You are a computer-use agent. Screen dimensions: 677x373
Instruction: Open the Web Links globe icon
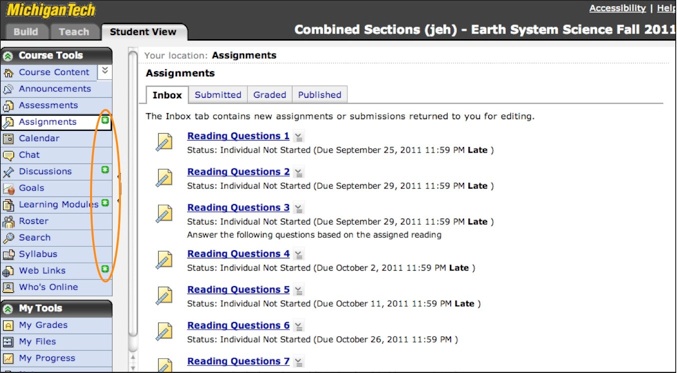[x=8, y=271]
